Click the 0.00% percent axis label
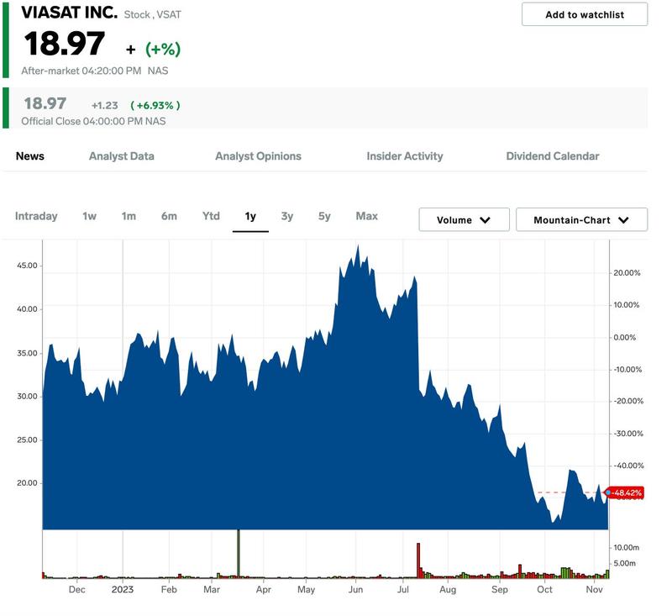The height and width of the screenshot is (616, 672). tap(624, 337)
